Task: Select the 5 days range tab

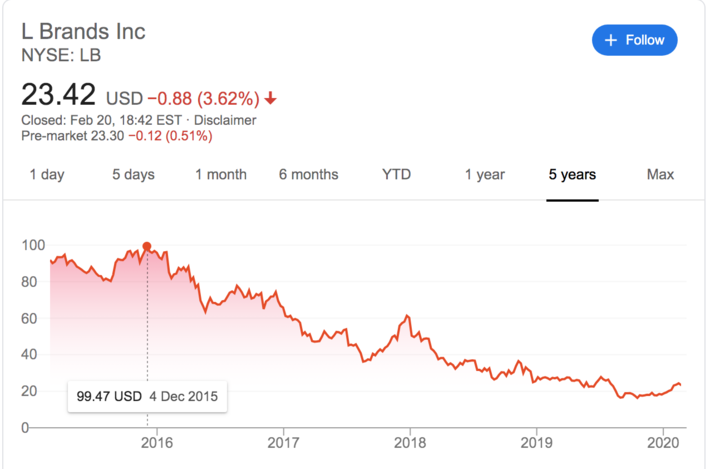Action: click(x=133, y=175)
